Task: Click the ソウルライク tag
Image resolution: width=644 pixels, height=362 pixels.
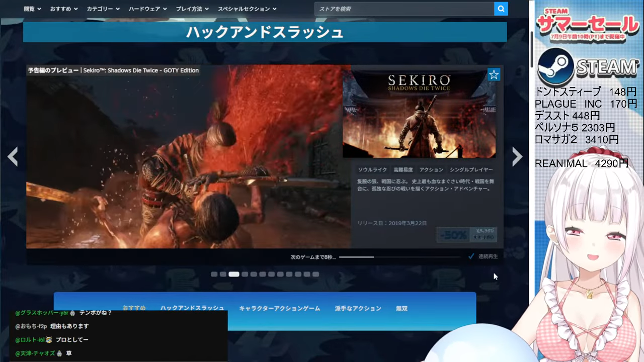Action: (372, 170)
